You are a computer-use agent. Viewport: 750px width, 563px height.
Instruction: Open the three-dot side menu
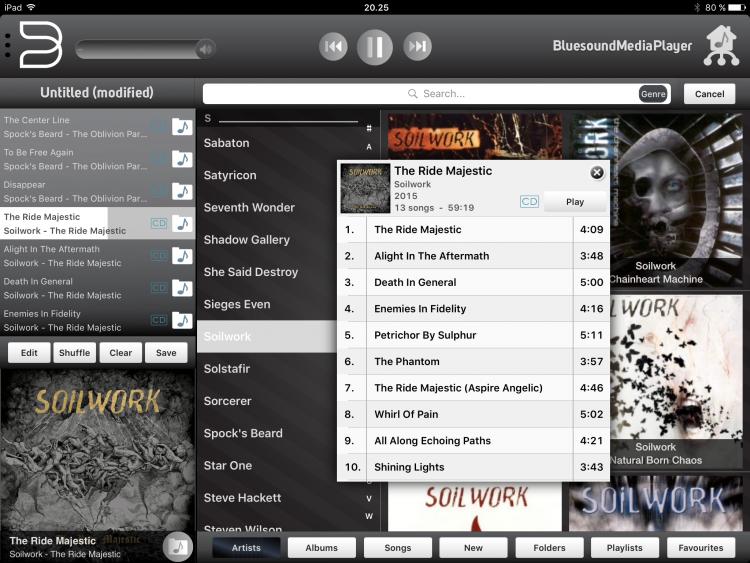7,46
